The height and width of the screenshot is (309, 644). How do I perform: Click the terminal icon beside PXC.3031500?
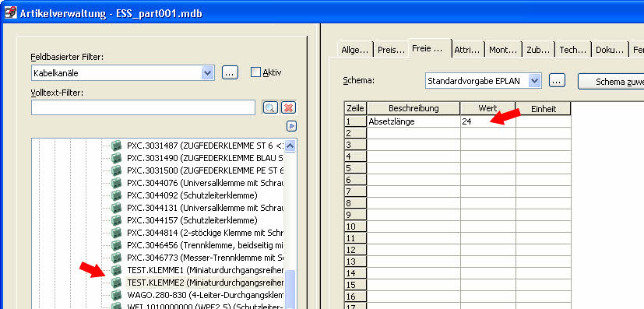pos(117,170)
